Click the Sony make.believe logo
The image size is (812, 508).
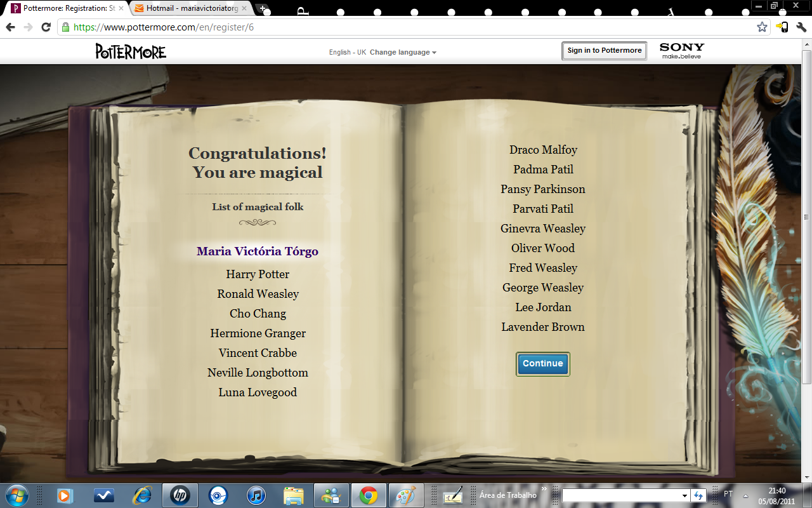(682, 51)
